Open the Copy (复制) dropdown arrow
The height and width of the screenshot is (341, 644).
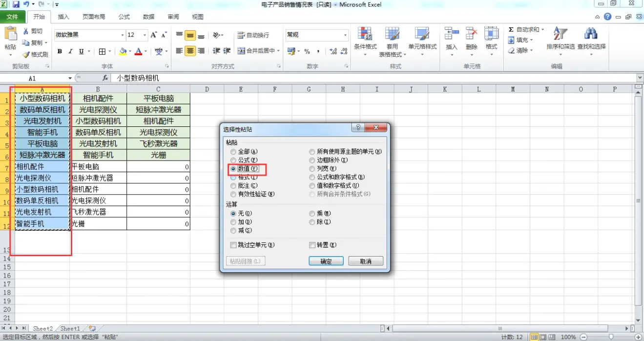[46, 43]
